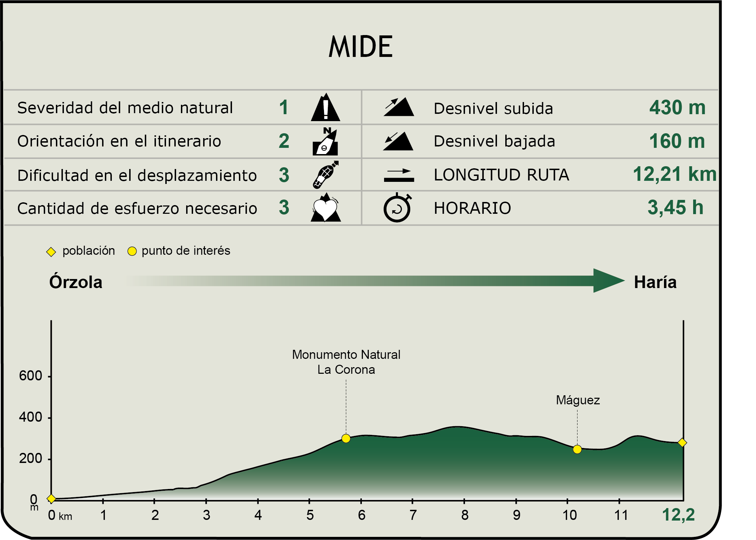This screenshot has width=756, height=540.
Task: Click the 9 km axis label
Action: 516,515
